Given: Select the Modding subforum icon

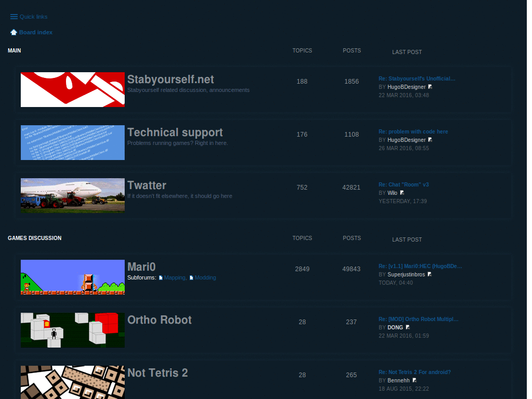Looking at the screenshot, I should 191,277.
